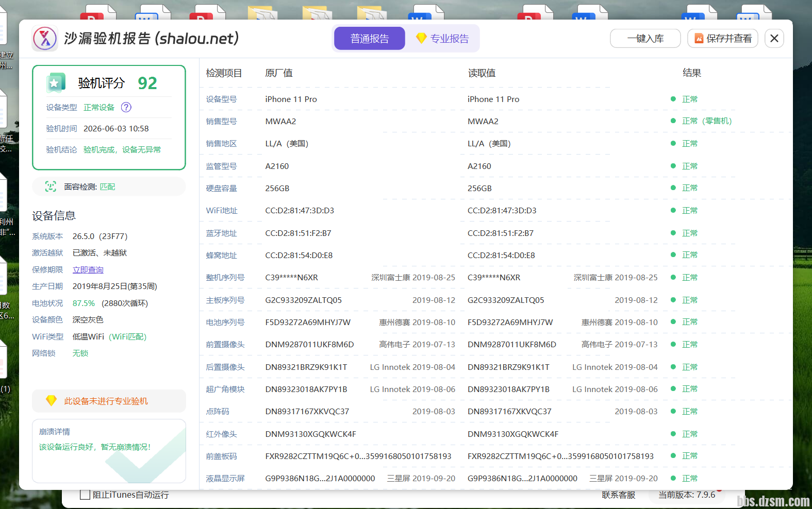
Task: Click the system version 26.5.0 (23F77)
Action: coord(100,236)
